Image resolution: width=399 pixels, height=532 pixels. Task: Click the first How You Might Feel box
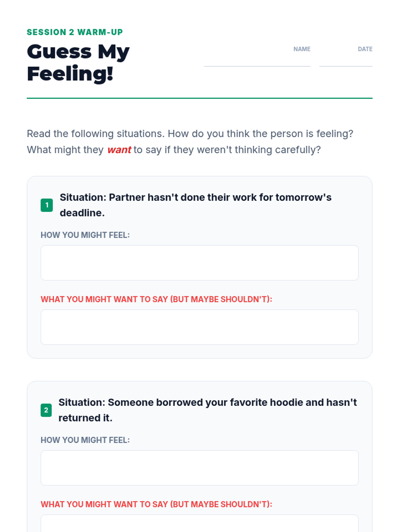click(x=199, y=263)
